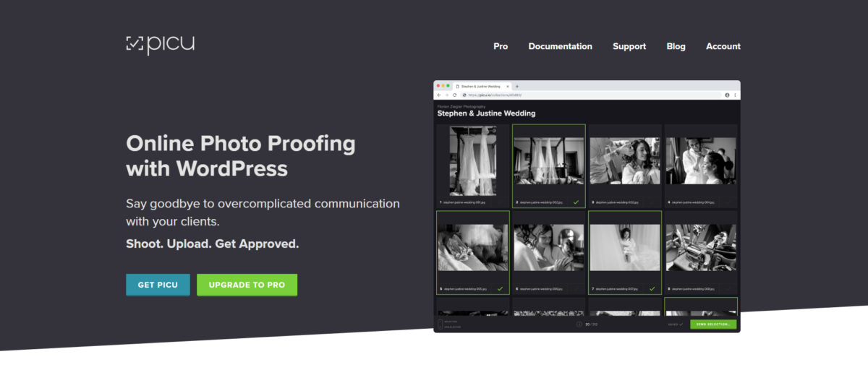
Task: Open photo 2 thumbnail with green border
Action: (x=549, y=161)
